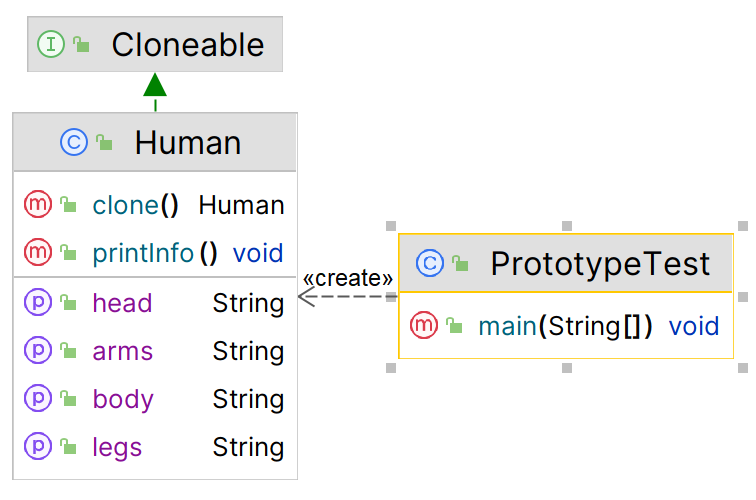Click the PrototypeTest class icon
Viewport: 756px width, 500px height.
click(x=429, y=263)
